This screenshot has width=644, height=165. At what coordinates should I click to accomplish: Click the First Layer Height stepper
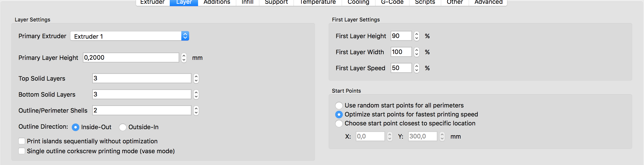pos(416,36)
